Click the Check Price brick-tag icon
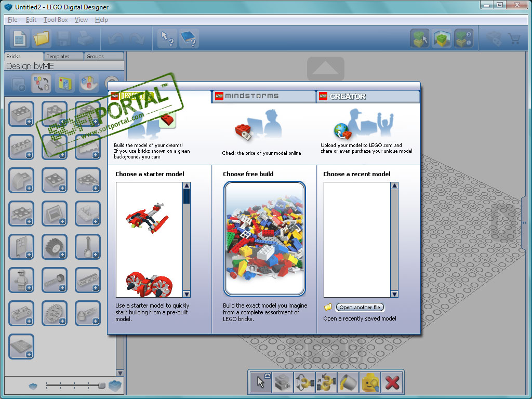The height and width of the screenshot is (399, 532). tap(494, 38)
